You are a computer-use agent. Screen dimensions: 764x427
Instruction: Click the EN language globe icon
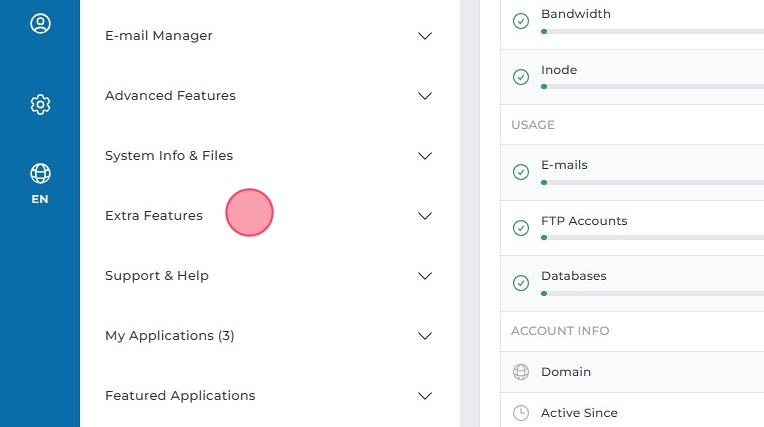coord(40,174)
